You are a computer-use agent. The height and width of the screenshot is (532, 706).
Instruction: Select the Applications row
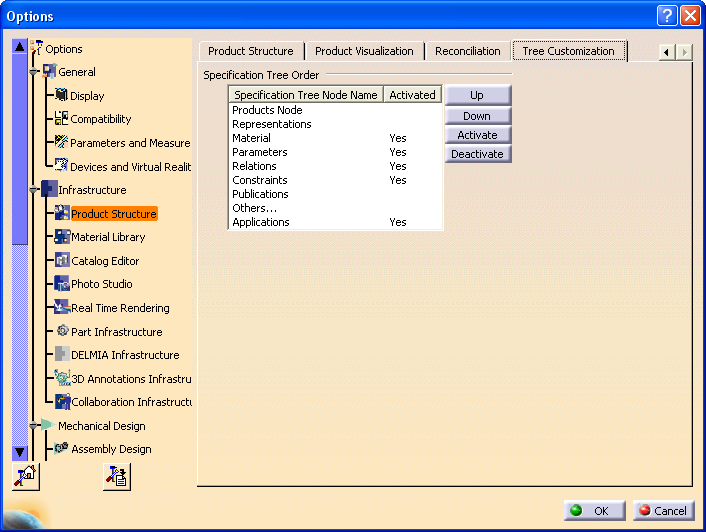coord(335,222)
